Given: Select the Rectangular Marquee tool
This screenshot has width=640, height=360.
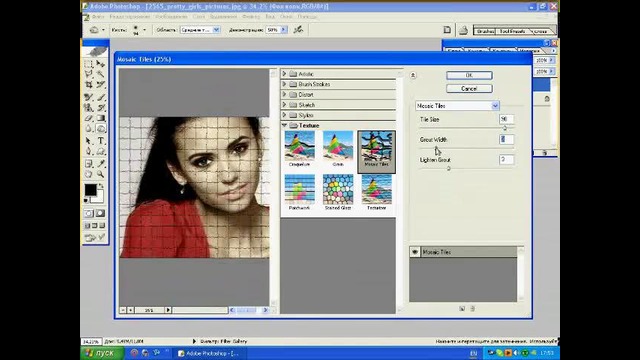Looking at the screenshot, I should pyautogui.click(x=89, y=64).
